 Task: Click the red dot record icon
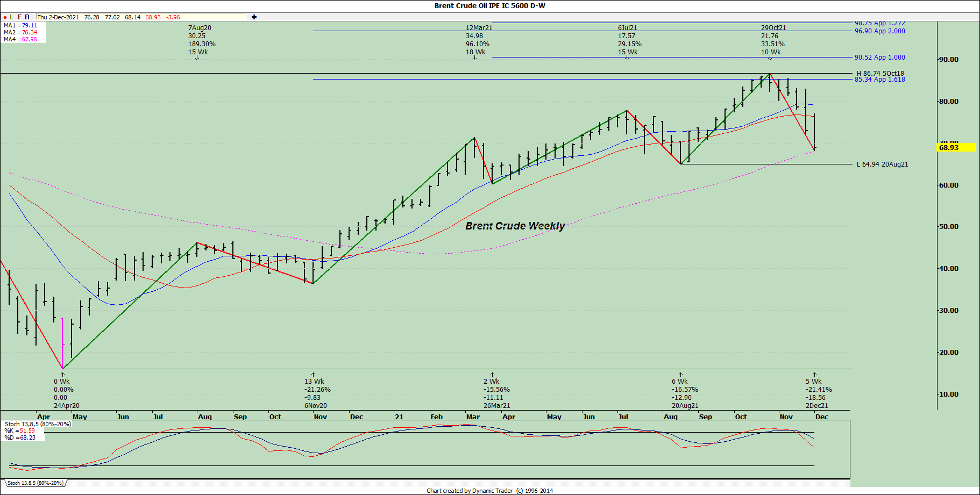coord(5,17)
